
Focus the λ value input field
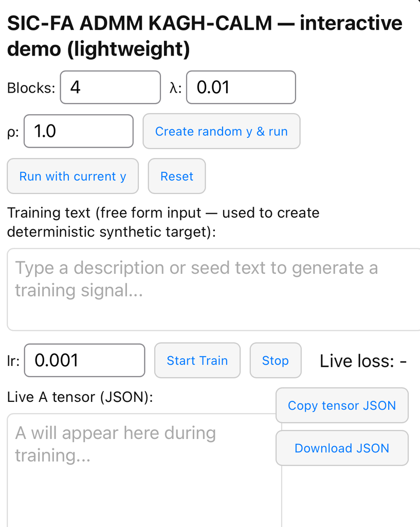point(241,87)
